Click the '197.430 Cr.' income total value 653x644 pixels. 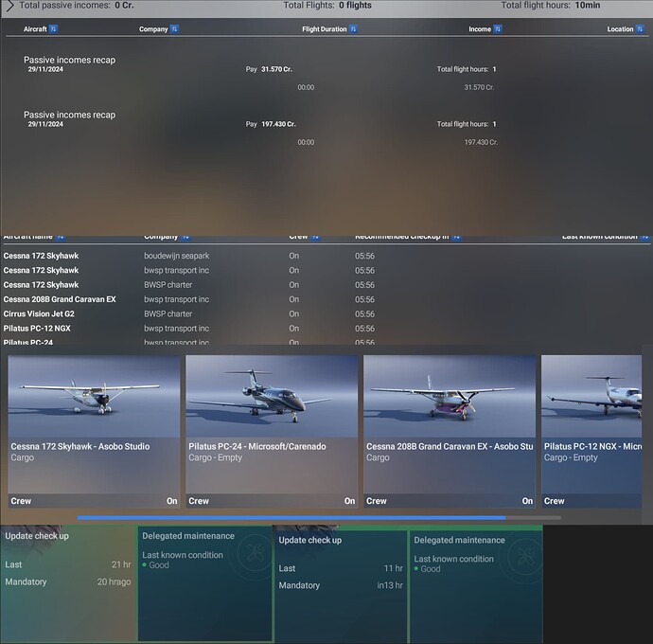tap(481, 143)
